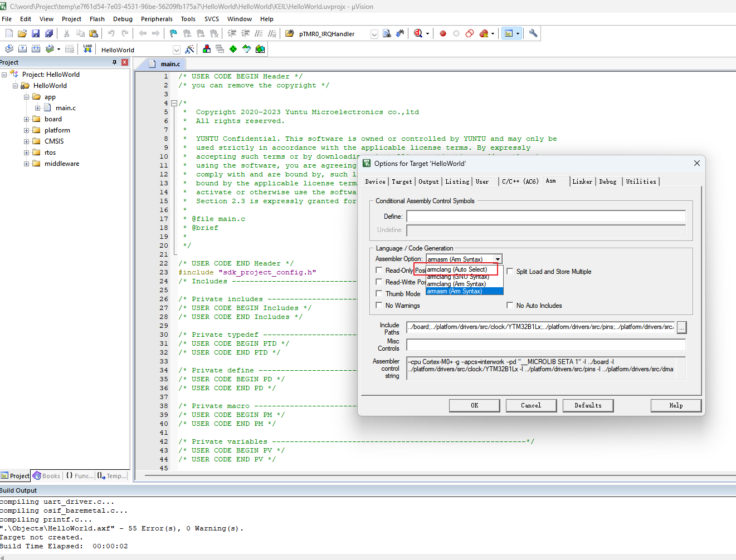
Task: Click the Options for Target magic wand icon
Action: click(189, 49)
